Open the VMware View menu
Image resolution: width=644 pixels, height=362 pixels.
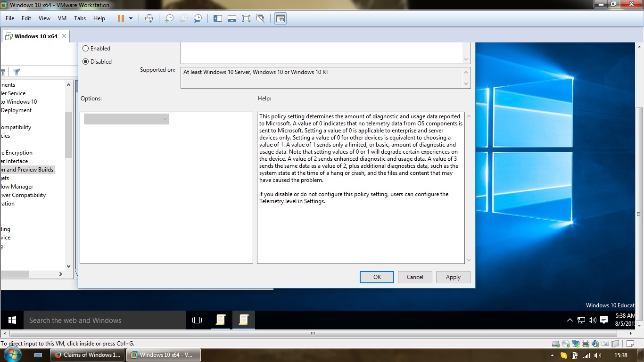tap(44, 18)
